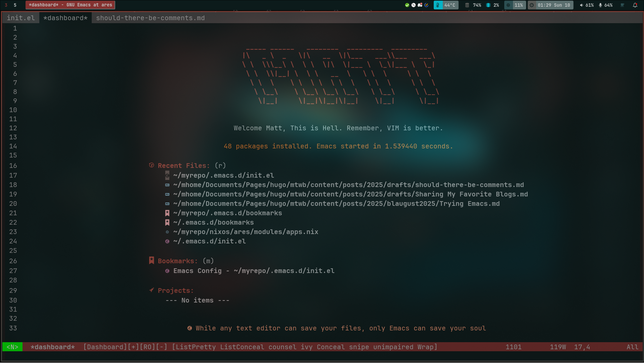Click workspace 3 in top bar

[6, 5]
